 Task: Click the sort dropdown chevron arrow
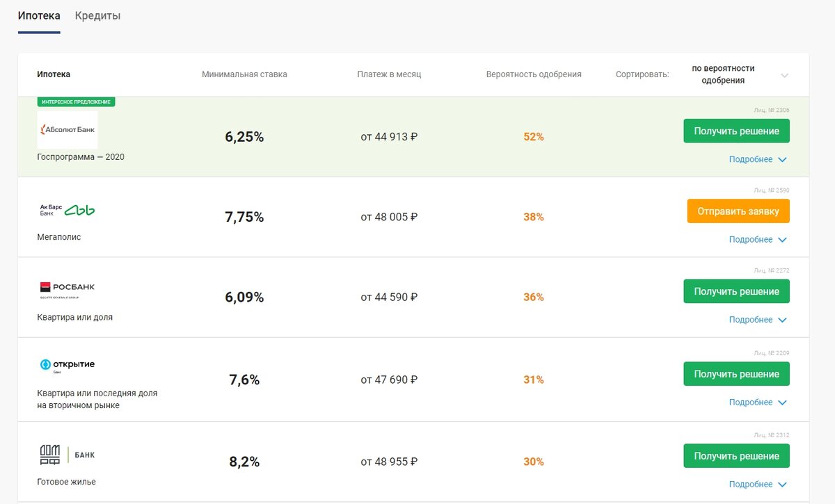pos(784,75)
